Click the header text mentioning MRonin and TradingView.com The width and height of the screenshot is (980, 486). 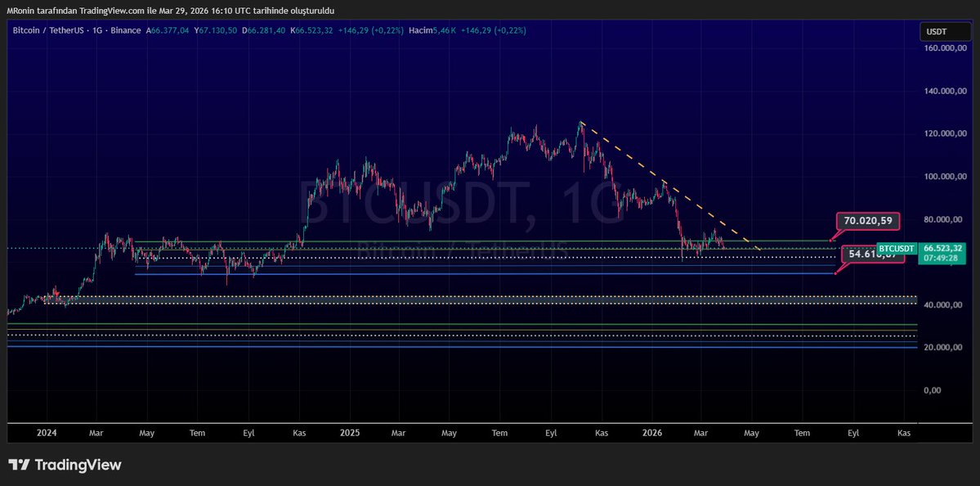(x=171, y=11)
